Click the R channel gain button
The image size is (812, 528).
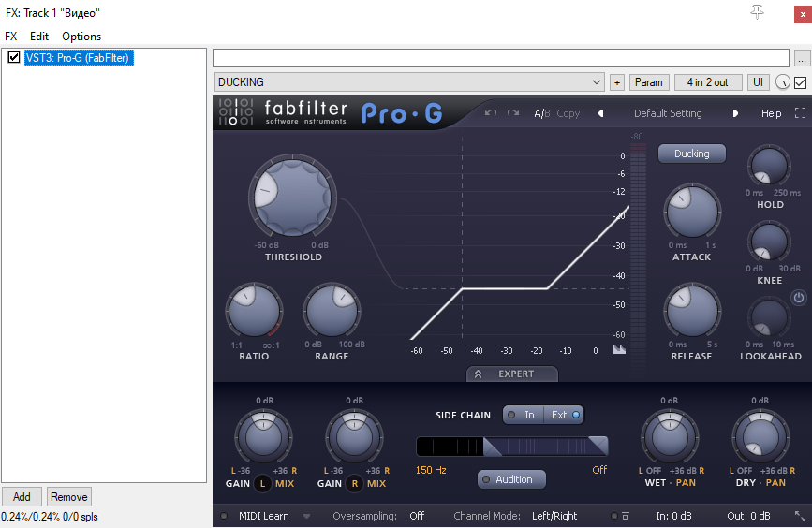click(355, 483)
